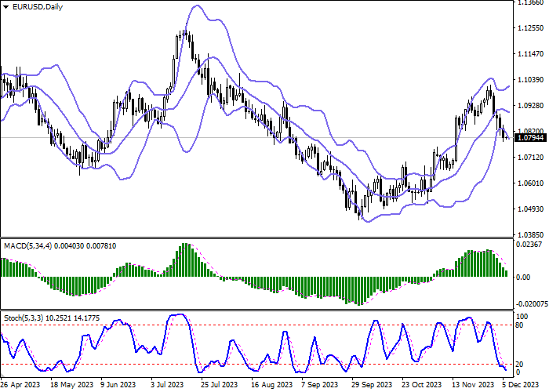Choose the 9 Jun 2023 date label

point(118,385)
